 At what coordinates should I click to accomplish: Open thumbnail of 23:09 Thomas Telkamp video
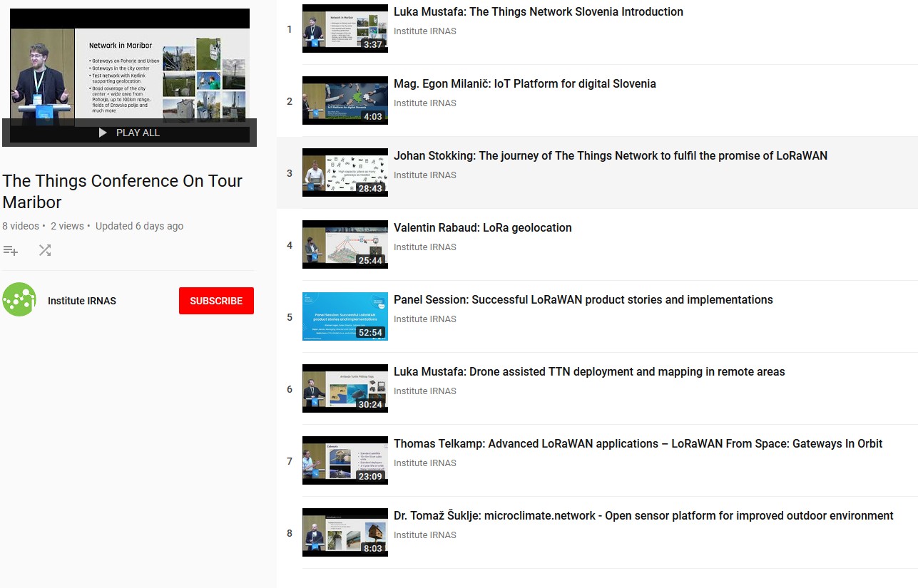point(345,460)
